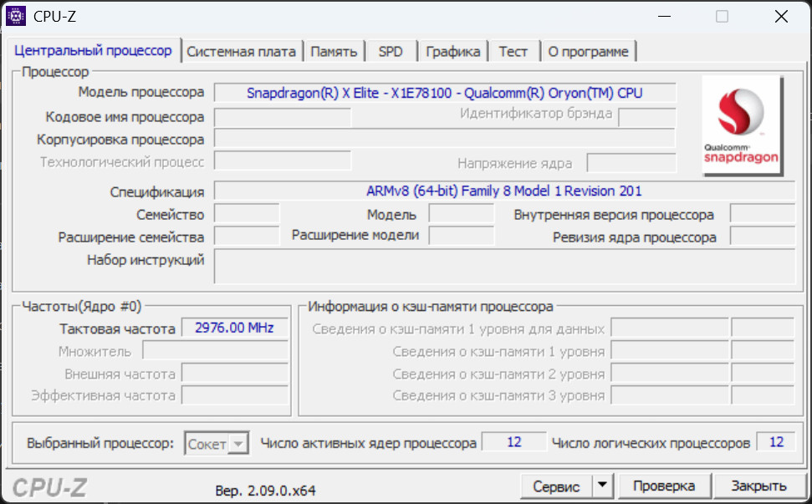This screenshot has width=812, height=504.
Task: Switch to the Графика tab
Action: click(x=453, y=52)
